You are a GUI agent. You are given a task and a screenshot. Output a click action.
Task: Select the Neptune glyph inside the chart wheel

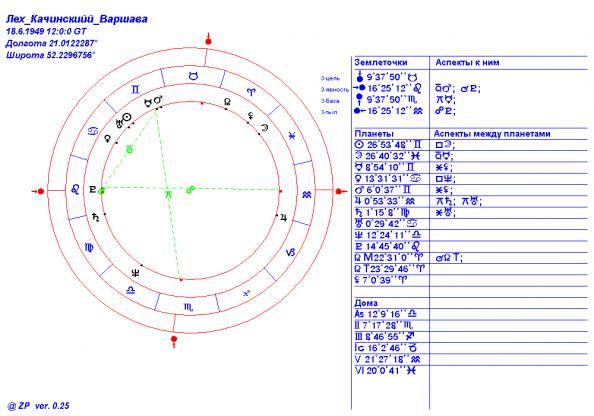tap(135, 273)
